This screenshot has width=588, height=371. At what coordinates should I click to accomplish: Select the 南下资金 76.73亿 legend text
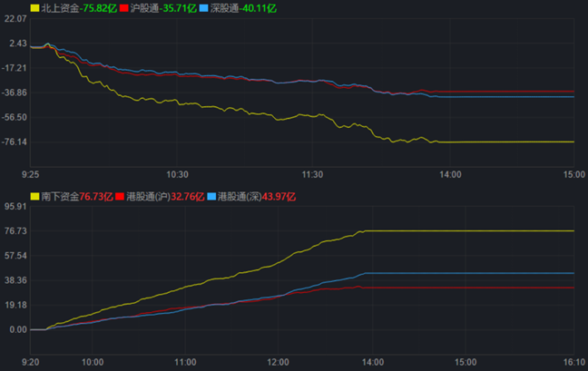[x=71, y=195]
